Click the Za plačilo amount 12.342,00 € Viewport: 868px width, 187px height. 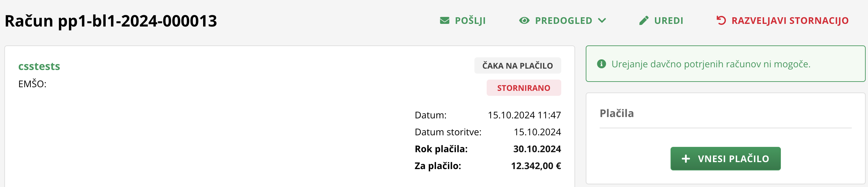[x=536, y=166]
